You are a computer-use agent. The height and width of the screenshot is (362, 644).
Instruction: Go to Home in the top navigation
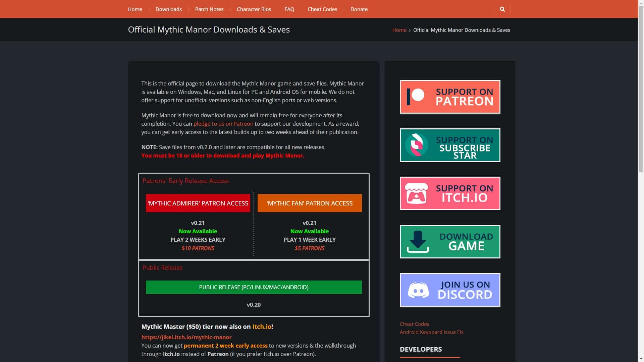click(x=135, y=9)
